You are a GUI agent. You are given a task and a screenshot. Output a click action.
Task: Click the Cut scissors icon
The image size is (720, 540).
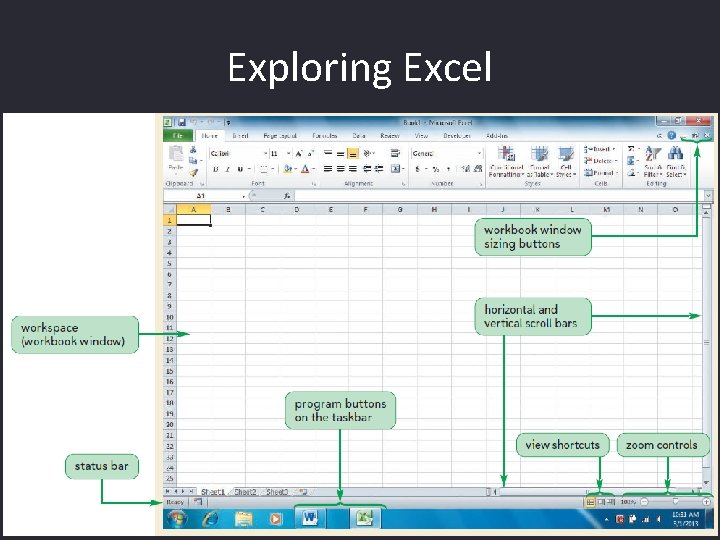(193, 150)
